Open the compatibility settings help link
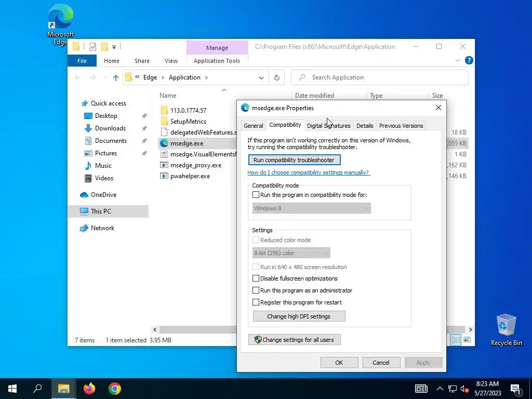 [309, 172]
